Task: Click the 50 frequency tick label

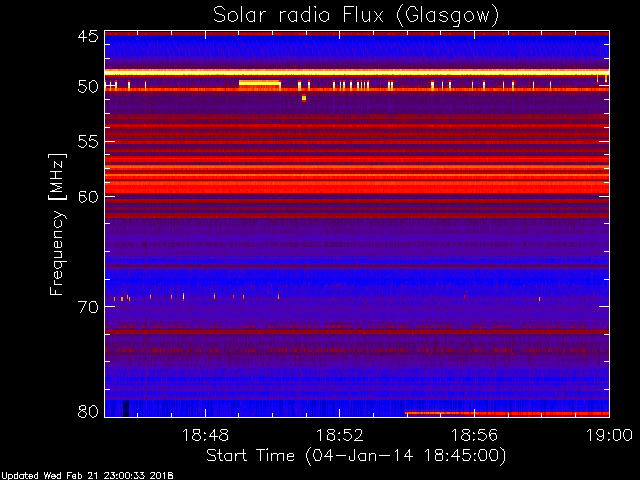Action: pyautogui.click(x=88, y=87)
